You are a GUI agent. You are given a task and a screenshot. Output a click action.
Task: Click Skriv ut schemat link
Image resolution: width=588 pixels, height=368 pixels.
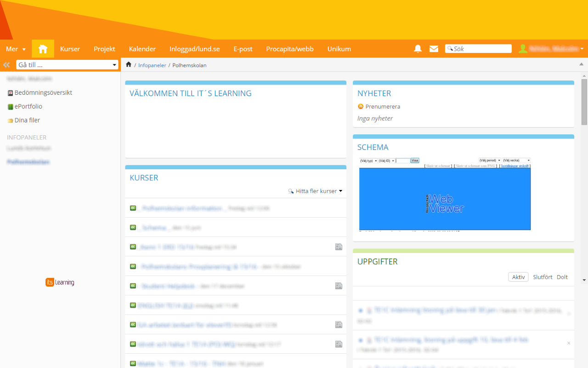438,166
